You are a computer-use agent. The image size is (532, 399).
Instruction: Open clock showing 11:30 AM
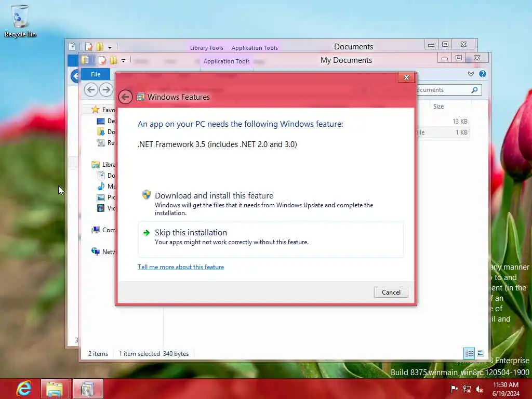click(506, 389)
